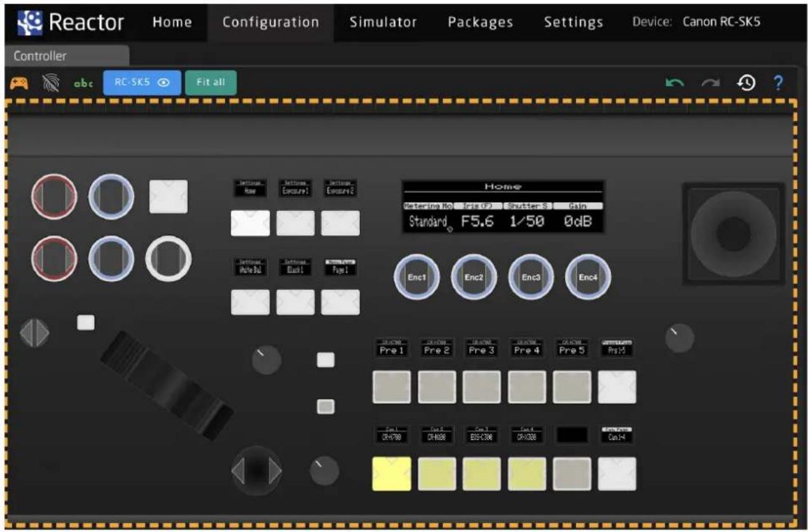Click the diagonal zoom rocker bar
Screen dimensions: 808x532
coord(167,385)
